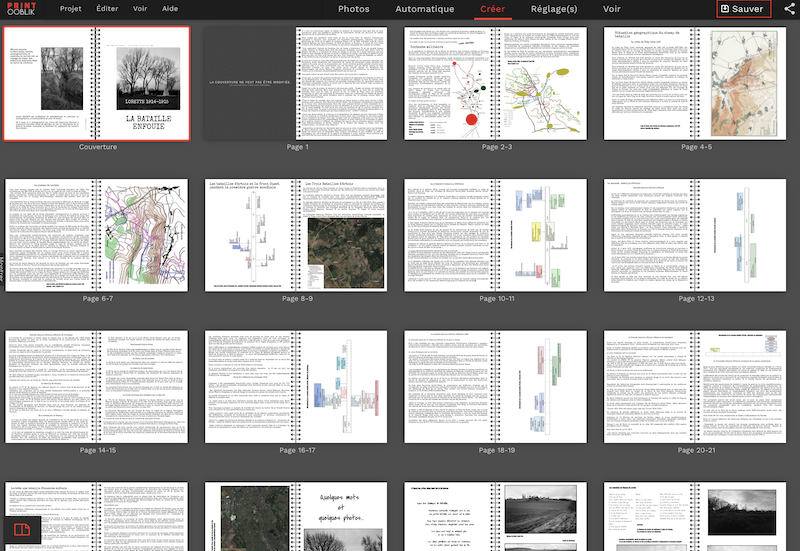This screenshot has height=551, width=800.
Task: Click the 'Page 18-19' label text
Action: (497, 450)
